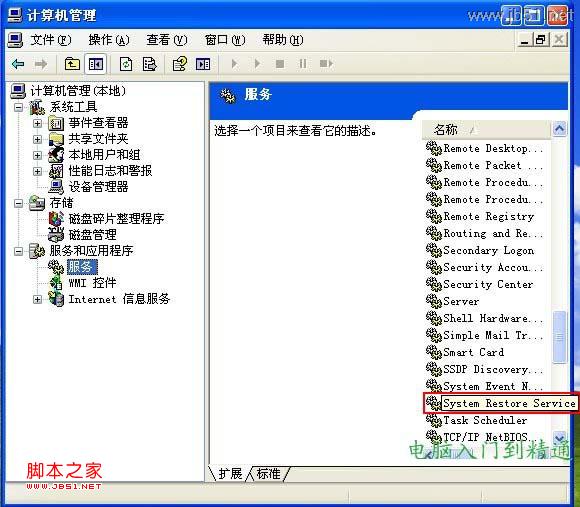Screen dimensions: 580x507
Task: Open the 帮助(H) menu
Action: [x=283, y=40]
